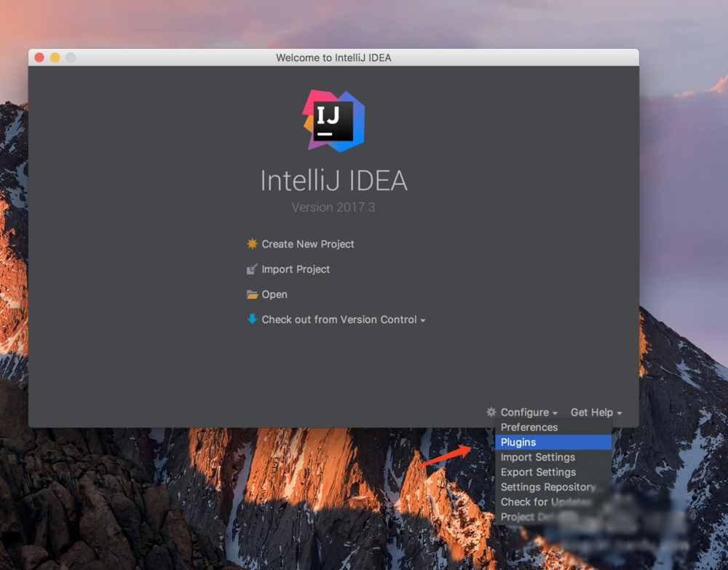Click the Version Control download arrow icon
Screen dimensions: 728x570
252,319
